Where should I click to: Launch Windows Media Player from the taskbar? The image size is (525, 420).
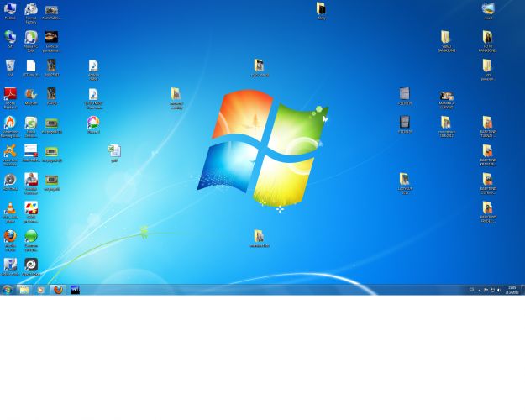[40, 290]
